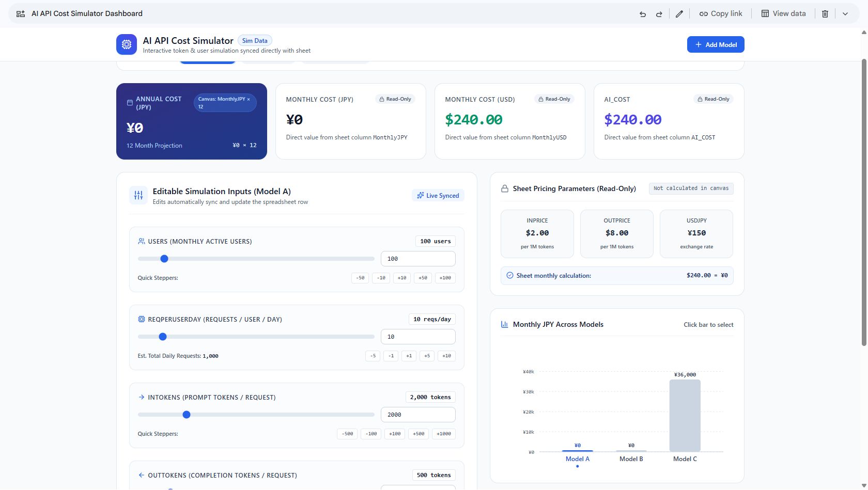This screenshot has height=490, width=868.
Task: Select the Model C bar in chart
Action: (x=685, y=416)
